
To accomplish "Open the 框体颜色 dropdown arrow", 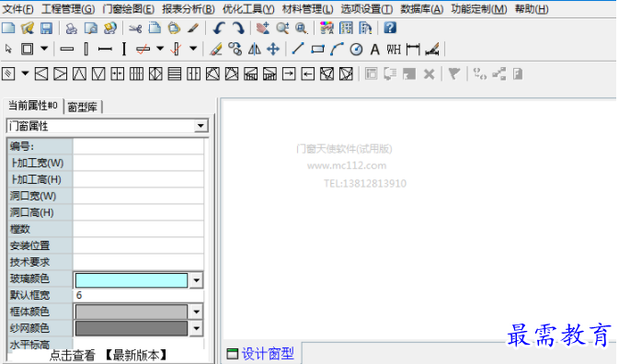I will point(196,312).
